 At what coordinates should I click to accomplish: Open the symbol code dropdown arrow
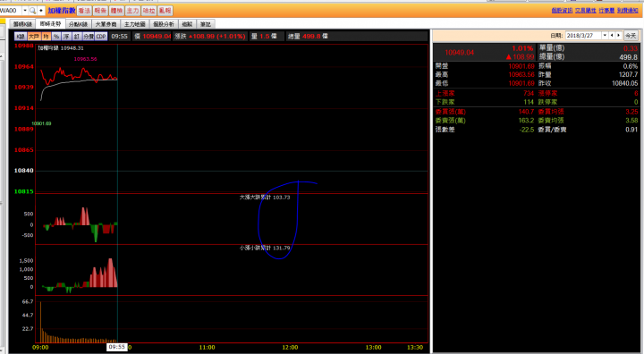coord(24,11)
